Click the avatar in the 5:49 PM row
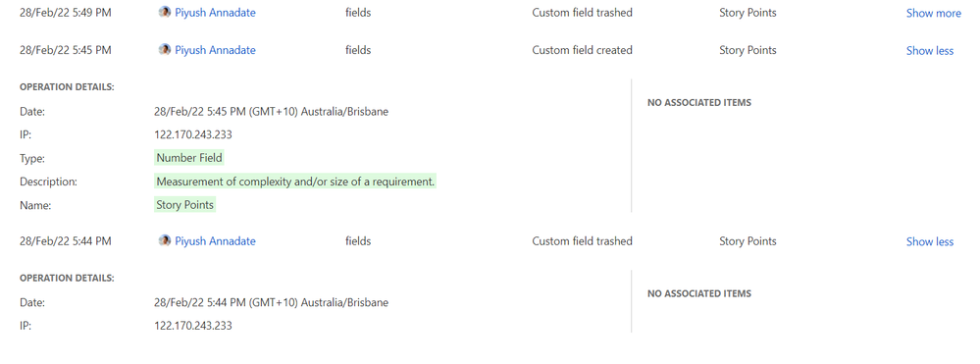The width and height of the screenshot is (980, 364). [x=165, y=12]
